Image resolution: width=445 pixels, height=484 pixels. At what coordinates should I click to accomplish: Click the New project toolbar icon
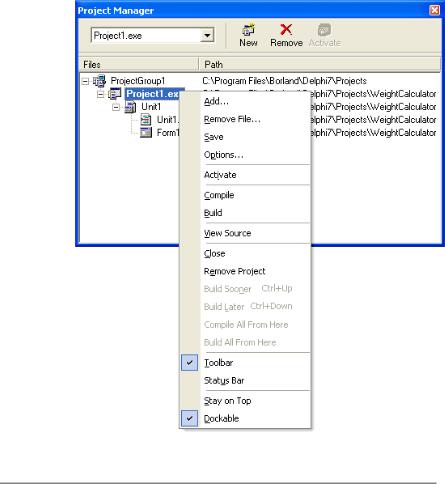248,30
